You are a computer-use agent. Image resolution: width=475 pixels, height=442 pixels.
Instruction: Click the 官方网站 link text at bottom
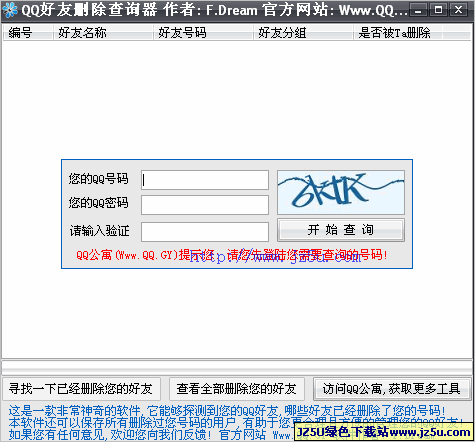coord(243,434)
